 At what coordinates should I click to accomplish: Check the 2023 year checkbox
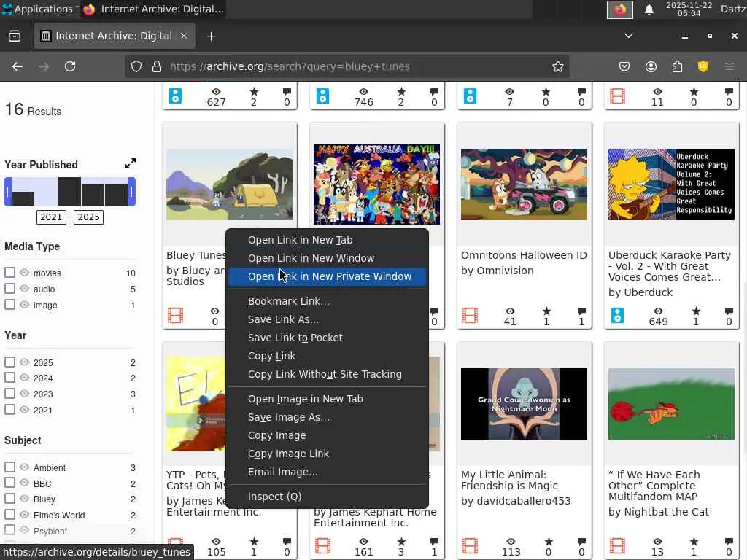[9, 393]
